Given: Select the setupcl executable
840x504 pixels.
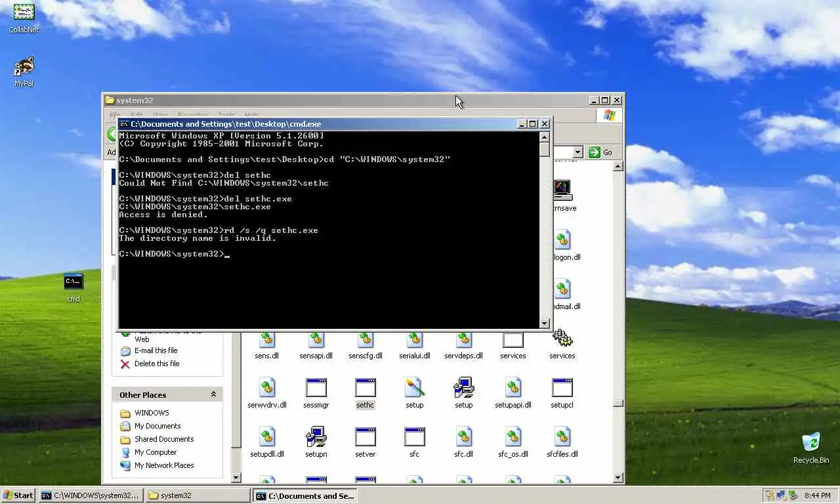Looking at the screenshot, I should [562, 393].
